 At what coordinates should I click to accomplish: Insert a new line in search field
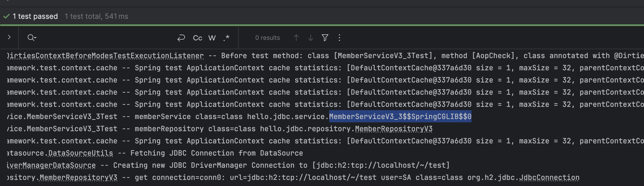click(181, 38)
